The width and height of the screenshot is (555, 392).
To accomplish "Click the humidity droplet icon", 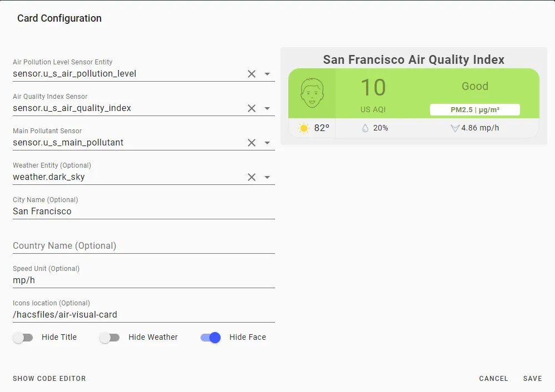I will point(366,128).
